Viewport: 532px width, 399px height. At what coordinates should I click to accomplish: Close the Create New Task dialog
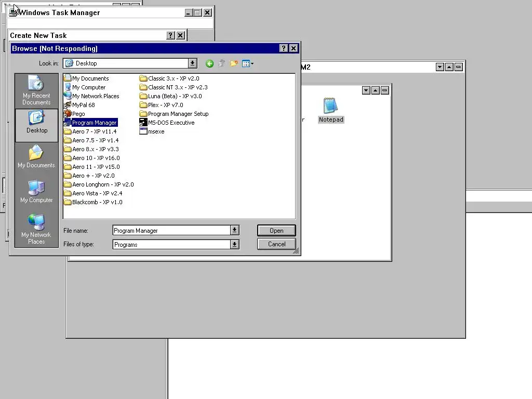pos(180,35)
